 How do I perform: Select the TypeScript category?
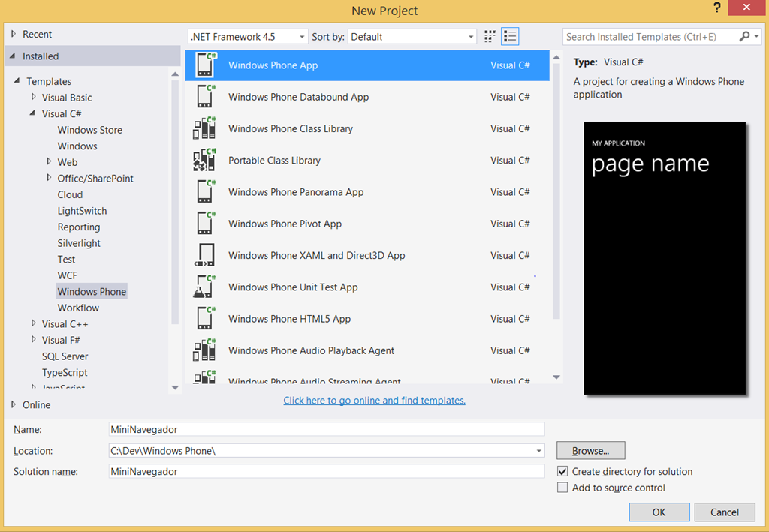click(65, 372)
